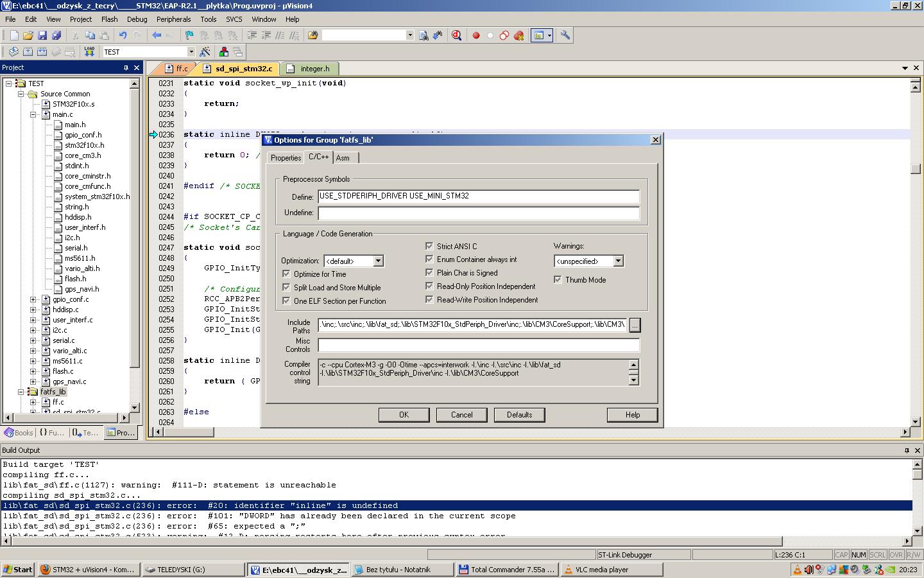The image size is (924, 578).
Task: Open the Optimization level dropdown
Action: click(x=378, y=261)
